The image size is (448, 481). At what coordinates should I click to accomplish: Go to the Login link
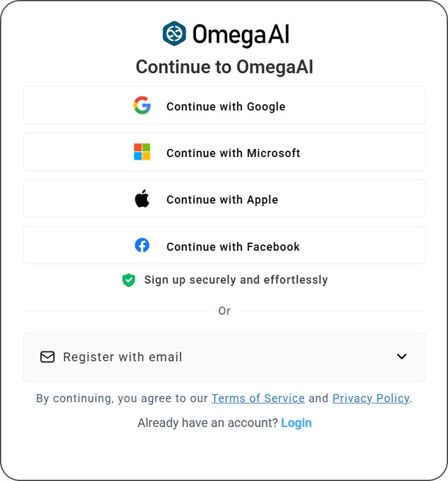pyautogui.click(x=296, y=423)
